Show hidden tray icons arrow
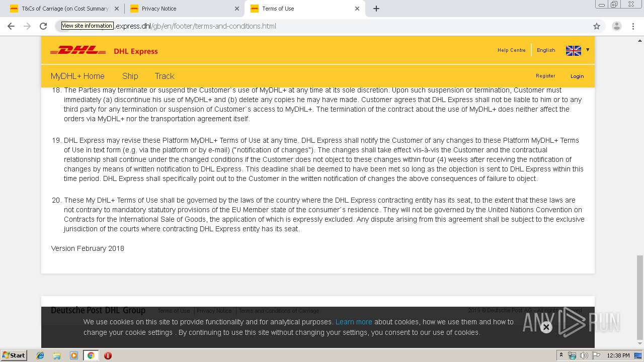The width and height of the screenshot is (644, 362). pyautogui.click(x=561, y=355)
